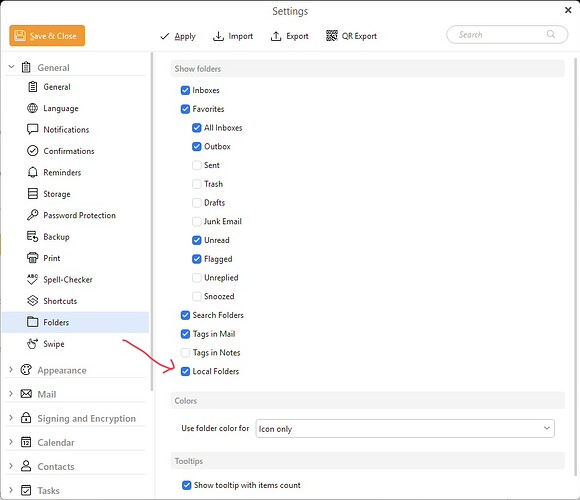Select the Swipe hand icon
The image size is (580, 500).
coord(33,344)
